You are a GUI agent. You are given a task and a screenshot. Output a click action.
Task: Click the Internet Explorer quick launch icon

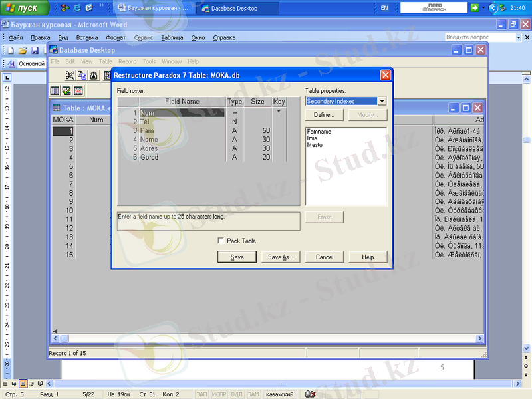[77, 7]
